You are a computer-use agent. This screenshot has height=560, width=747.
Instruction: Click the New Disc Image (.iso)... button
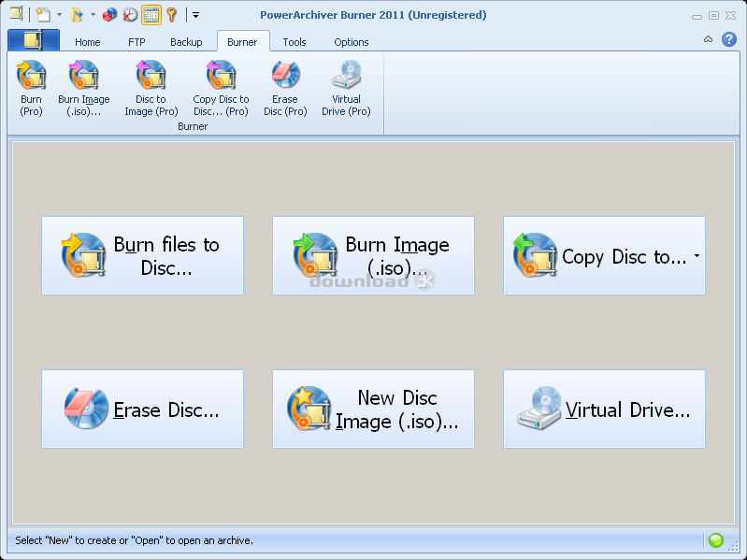pyautogui.click(x=373, y=409)
